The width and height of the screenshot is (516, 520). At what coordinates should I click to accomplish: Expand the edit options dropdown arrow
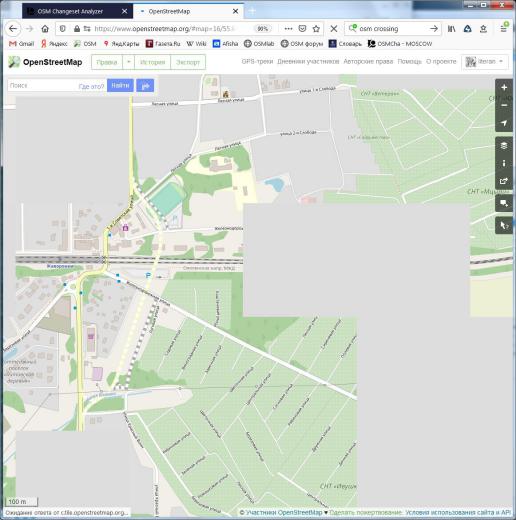[x=128, y=62]
